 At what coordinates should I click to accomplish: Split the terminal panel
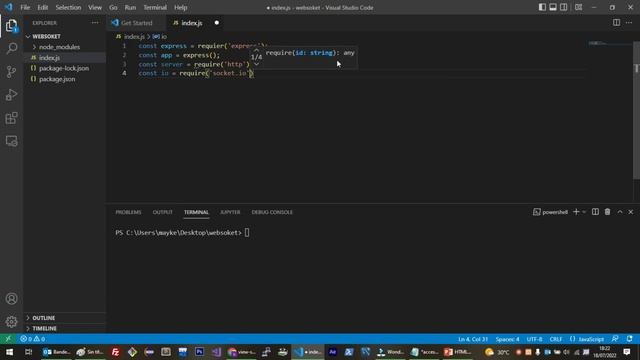[595, 212]
